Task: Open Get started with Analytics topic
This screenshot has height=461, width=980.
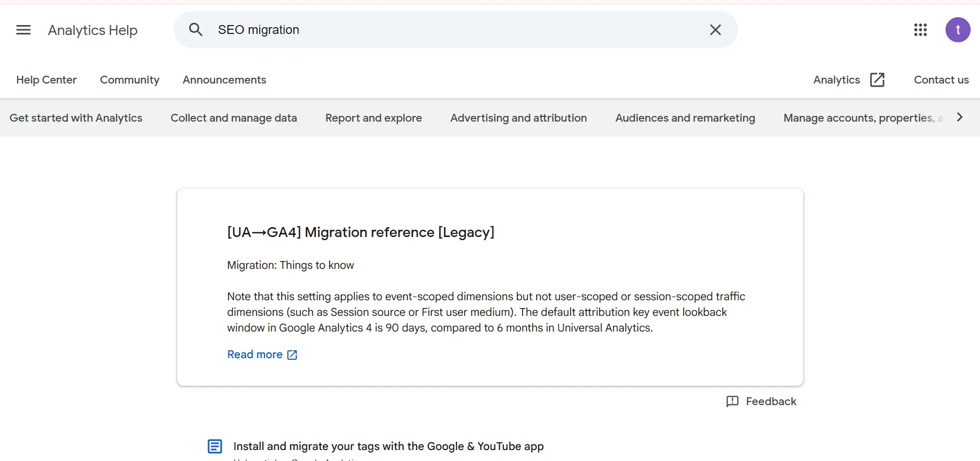Action: pos(76,118)
